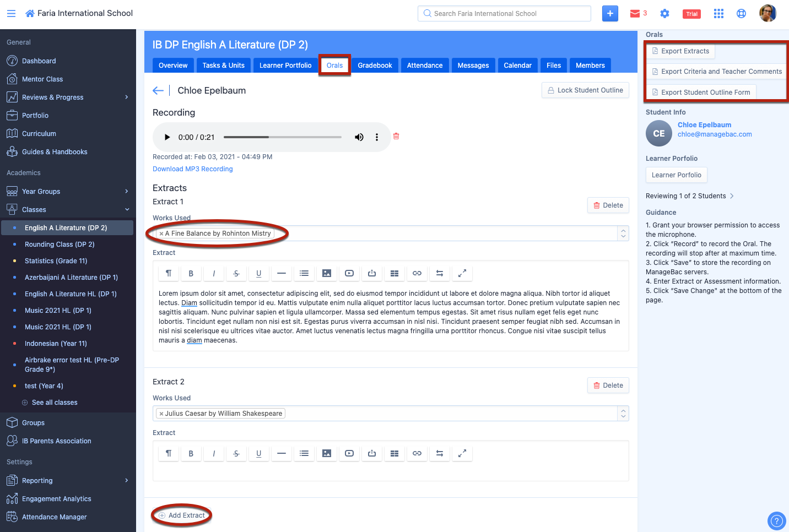The image size is (789, 532).
Task: Insert link in Extract 1 editor toolbar
Action: (x=417, y=273)
